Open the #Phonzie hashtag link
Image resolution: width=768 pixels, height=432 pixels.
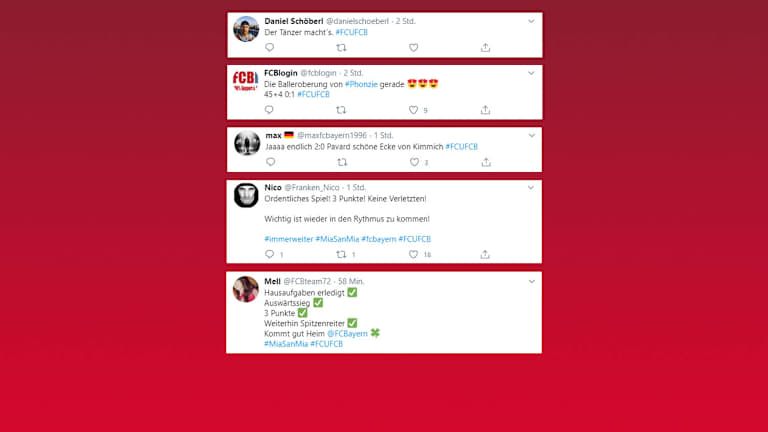click(x=361, y=84)
